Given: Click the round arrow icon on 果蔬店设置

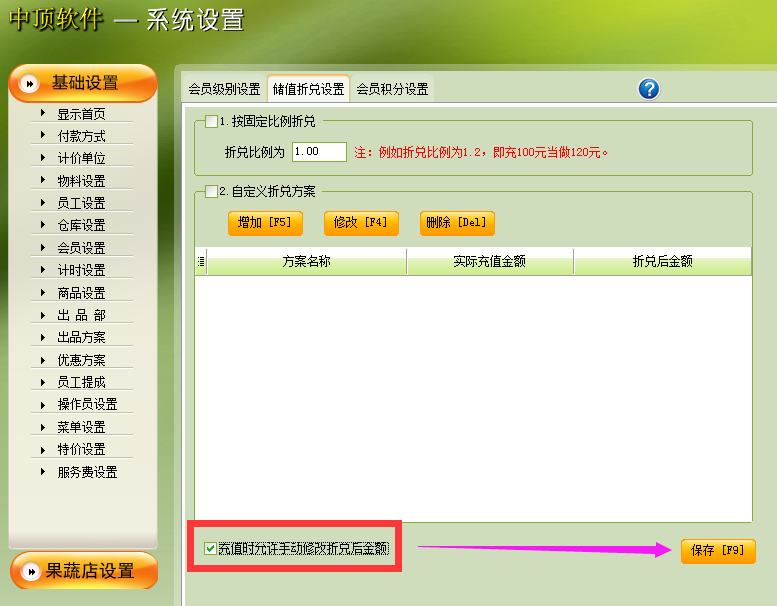Looking at the screenshot, I should 31,571.
